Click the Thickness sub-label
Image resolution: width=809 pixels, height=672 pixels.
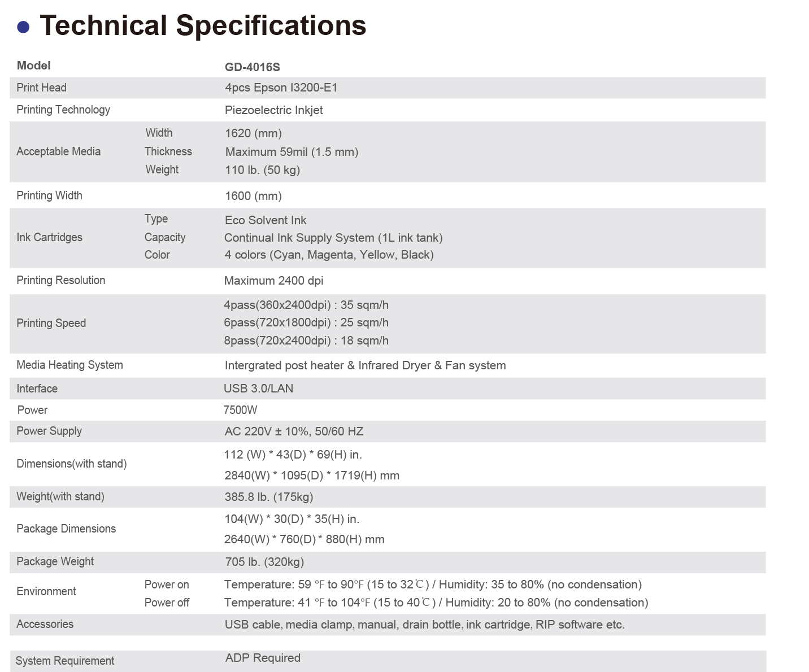(168, 151)
